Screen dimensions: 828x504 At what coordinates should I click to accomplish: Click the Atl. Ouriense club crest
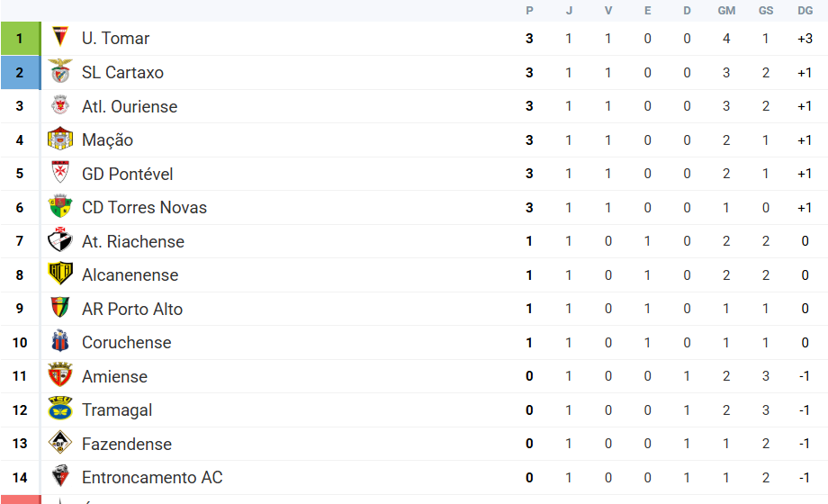[x=60, y=106]
